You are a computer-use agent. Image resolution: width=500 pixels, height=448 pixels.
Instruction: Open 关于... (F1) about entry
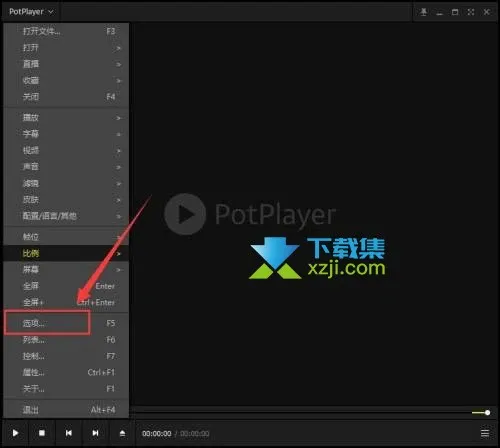tap(66, 389)
